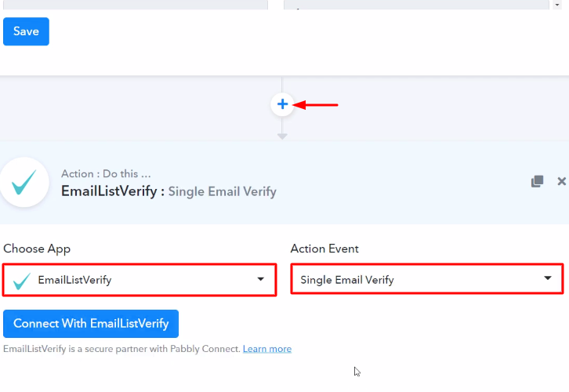Follow the Learn more link

point(266,349)
